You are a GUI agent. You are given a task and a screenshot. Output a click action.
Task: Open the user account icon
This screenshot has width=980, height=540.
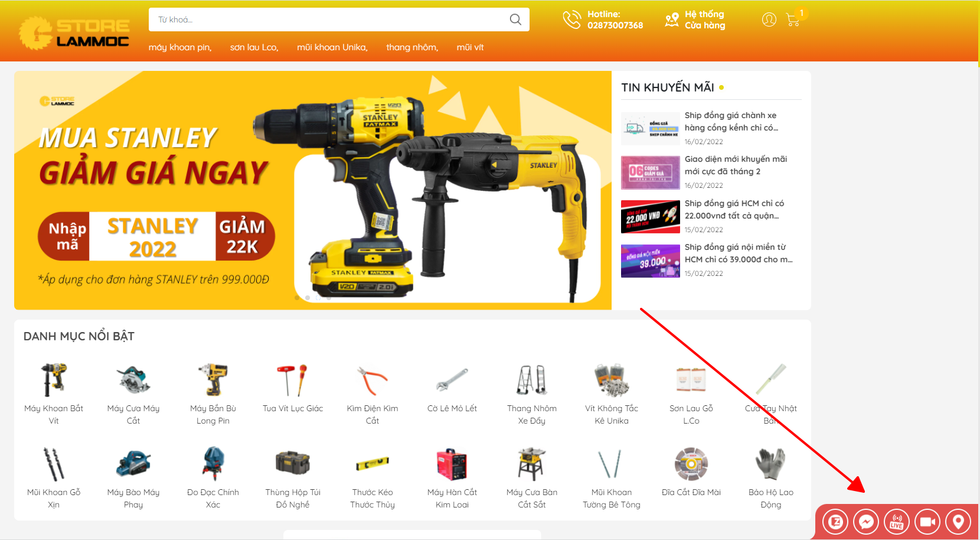coord(769,20)
